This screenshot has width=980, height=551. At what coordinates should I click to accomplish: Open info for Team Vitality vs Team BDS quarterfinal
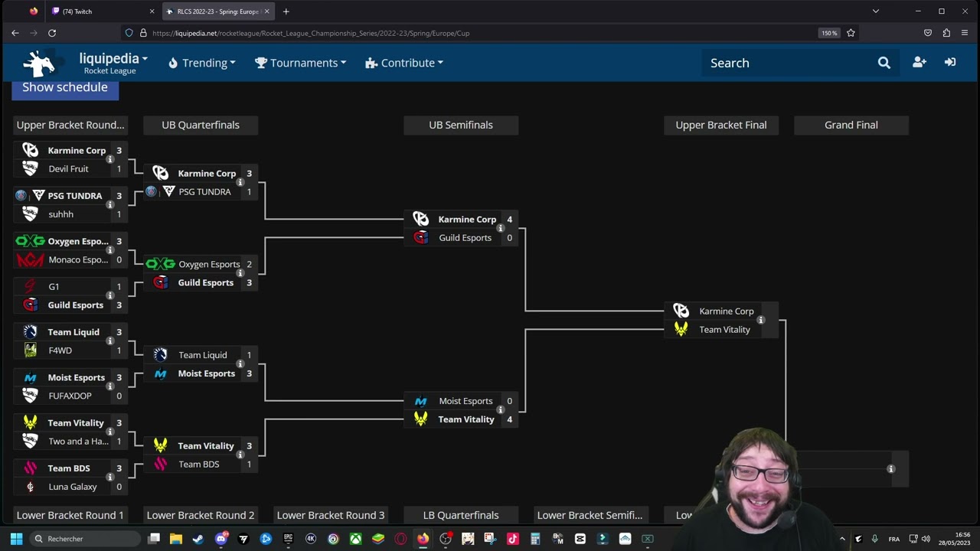coord(240,455)
